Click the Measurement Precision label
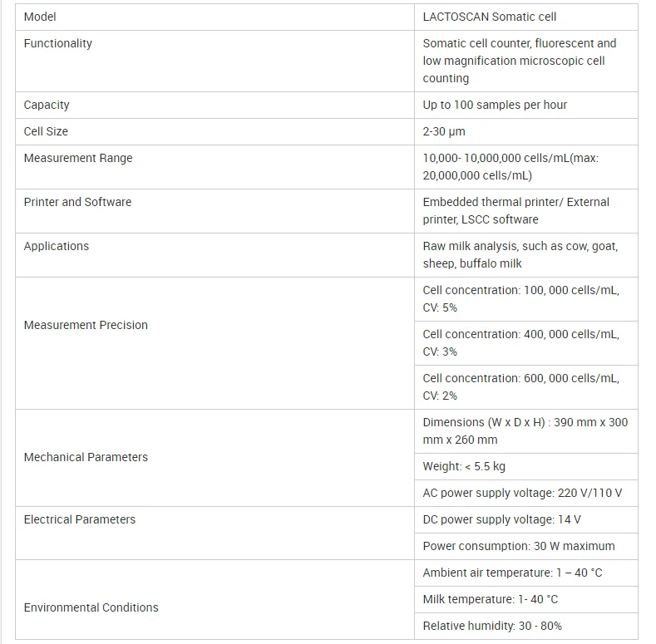Screen dimensions: 656x644 point(86,325)
